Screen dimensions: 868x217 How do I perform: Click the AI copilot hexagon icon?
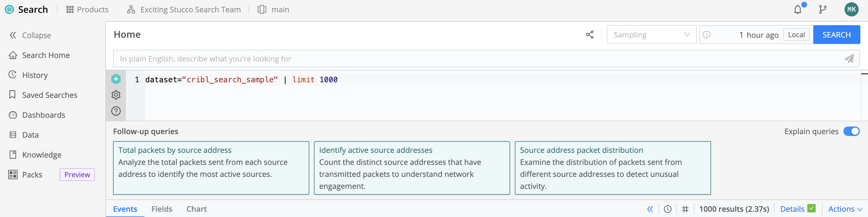tap(116, 79)
